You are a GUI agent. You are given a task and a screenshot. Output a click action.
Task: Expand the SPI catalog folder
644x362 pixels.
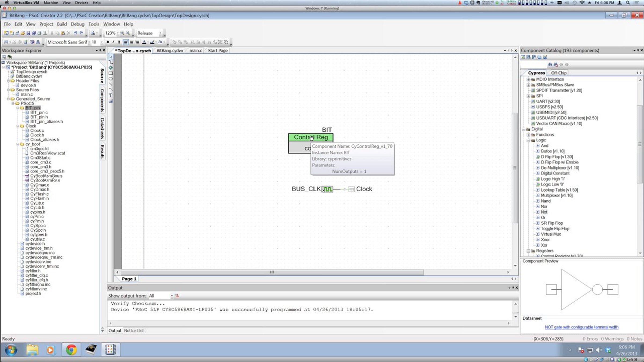pos(528,96)
